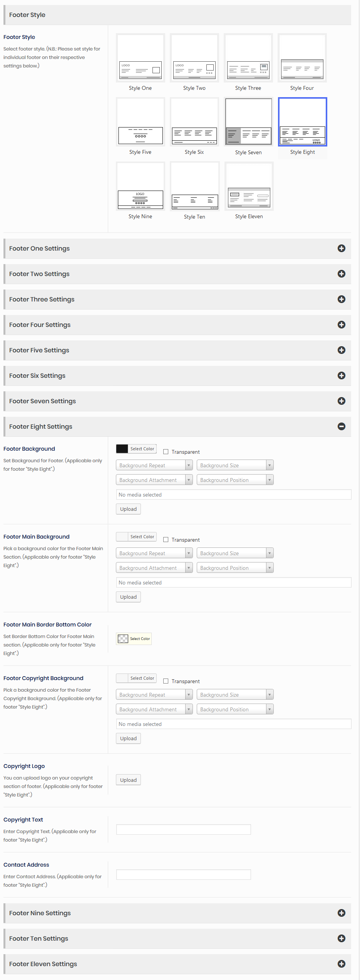
Task: Open Background Repeat dropdown for Footer Background
Action: 154,465
